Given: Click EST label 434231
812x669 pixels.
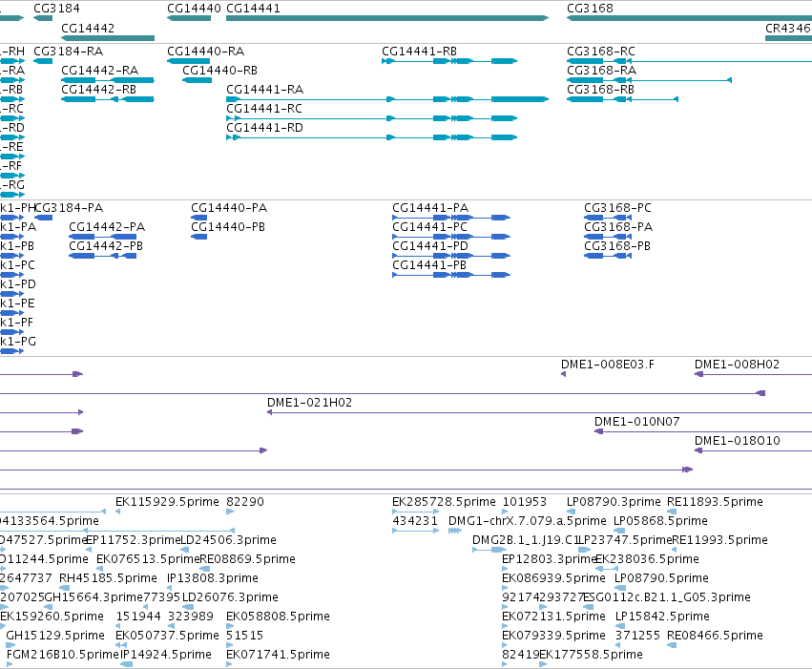Looking at the screenshot, I should (x=415, y=521).
